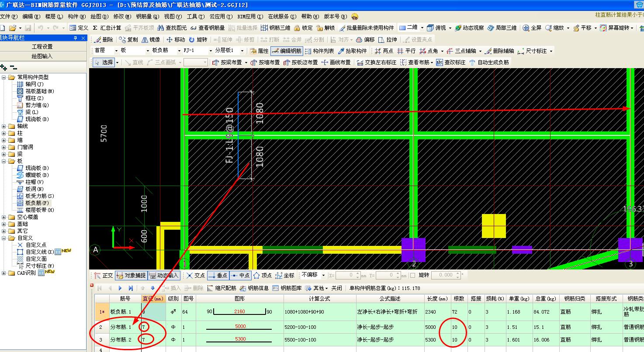Select 平行 parallel auxiliary axis tool
644x352 pixels.
pyautogui.click(x=406, y=51)
